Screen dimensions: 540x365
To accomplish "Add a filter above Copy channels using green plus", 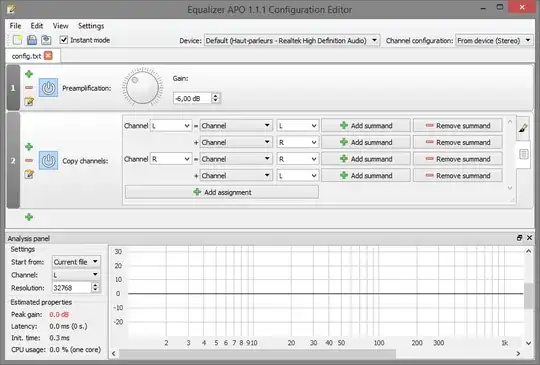I will (x=29, y=147).
